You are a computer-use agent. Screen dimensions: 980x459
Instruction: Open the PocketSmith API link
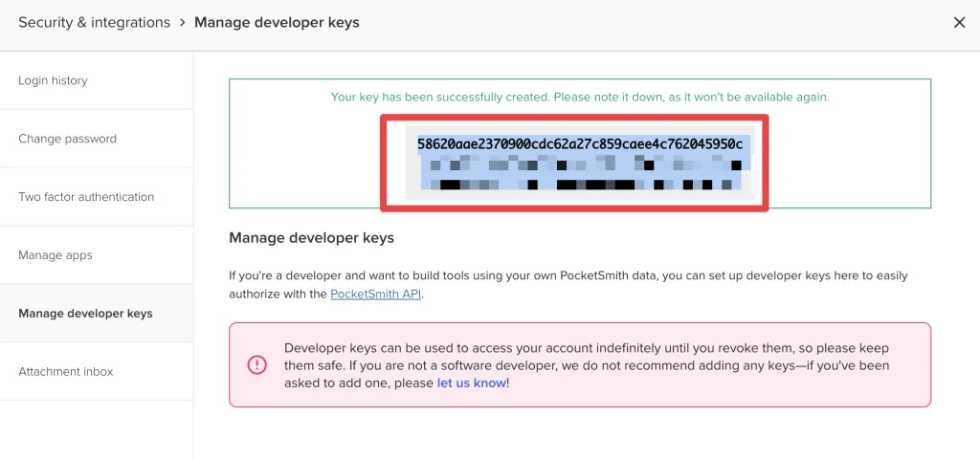pos(375,295)
